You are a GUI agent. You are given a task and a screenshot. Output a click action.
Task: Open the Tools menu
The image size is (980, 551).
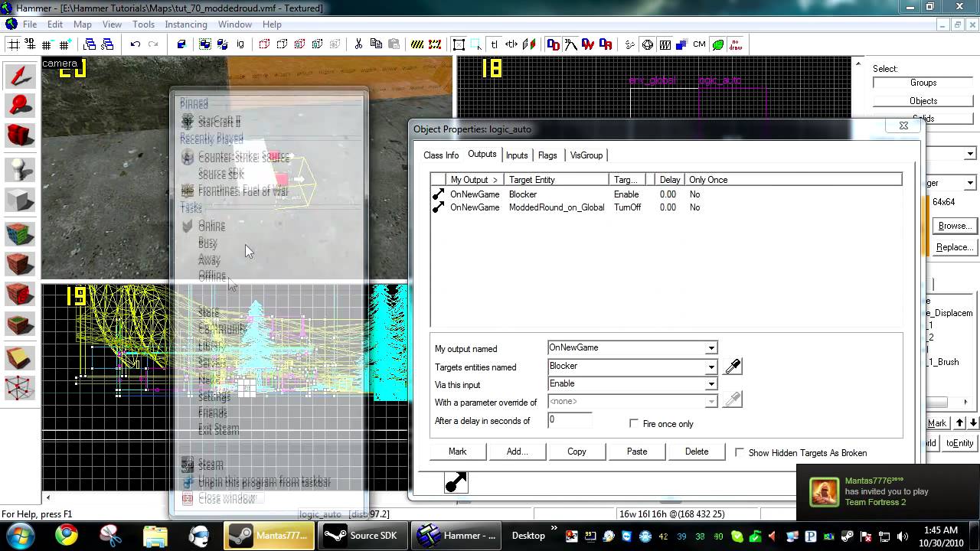click(x=143, y=24)
